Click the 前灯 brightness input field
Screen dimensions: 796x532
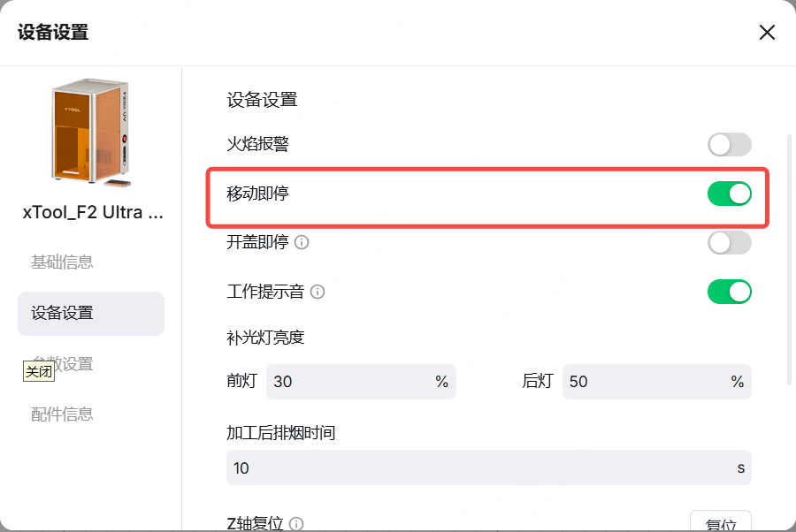pos(349,382)
